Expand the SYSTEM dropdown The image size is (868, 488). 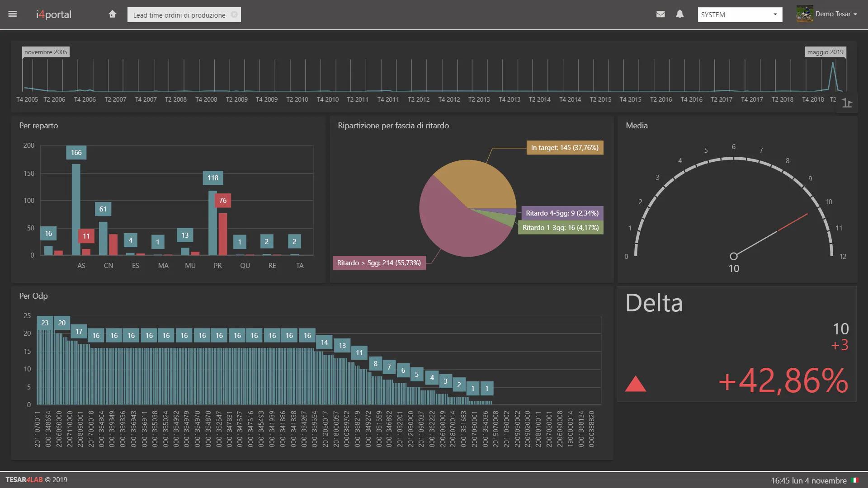[x=740, y=14]
